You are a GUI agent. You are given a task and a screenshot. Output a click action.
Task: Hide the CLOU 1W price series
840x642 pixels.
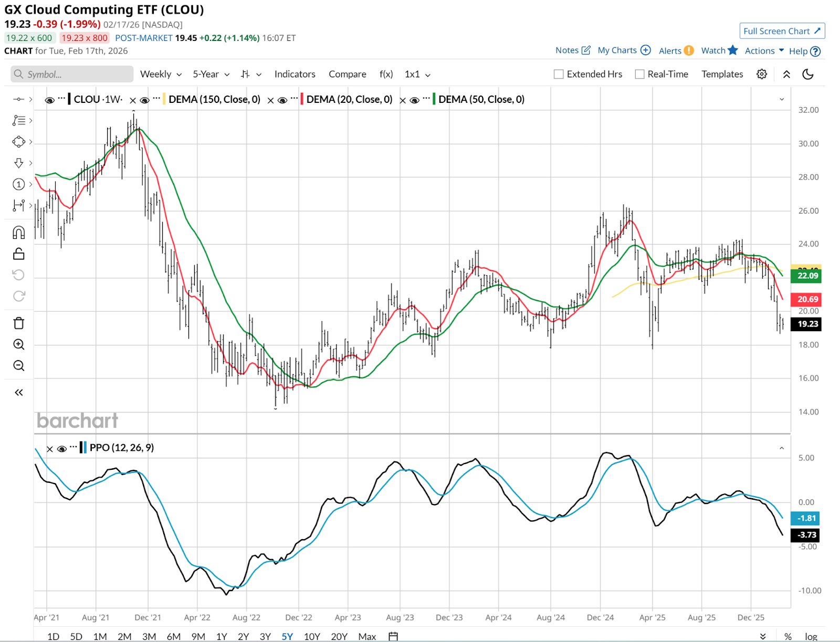click(50, 100)
